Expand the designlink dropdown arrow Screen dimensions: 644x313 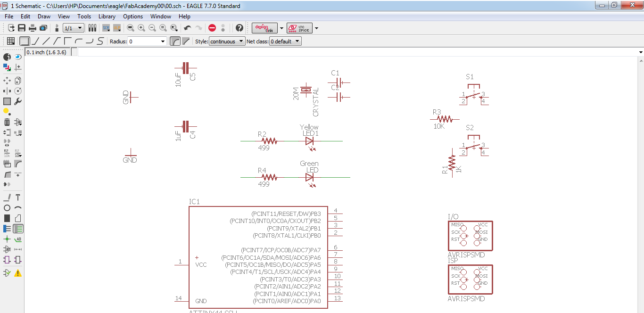[282, 28]
